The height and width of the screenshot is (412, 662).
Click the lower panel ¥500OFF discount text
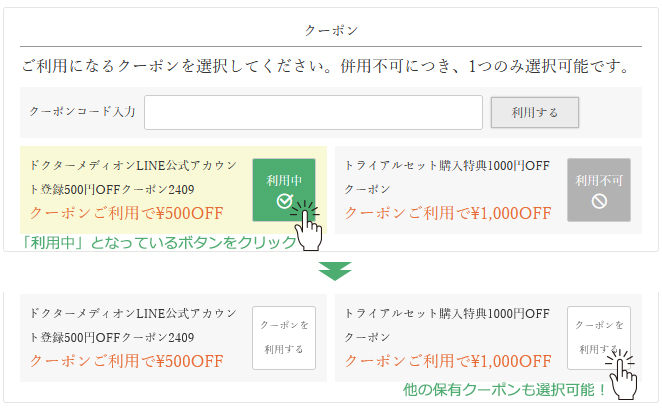[x=127, y=361]
